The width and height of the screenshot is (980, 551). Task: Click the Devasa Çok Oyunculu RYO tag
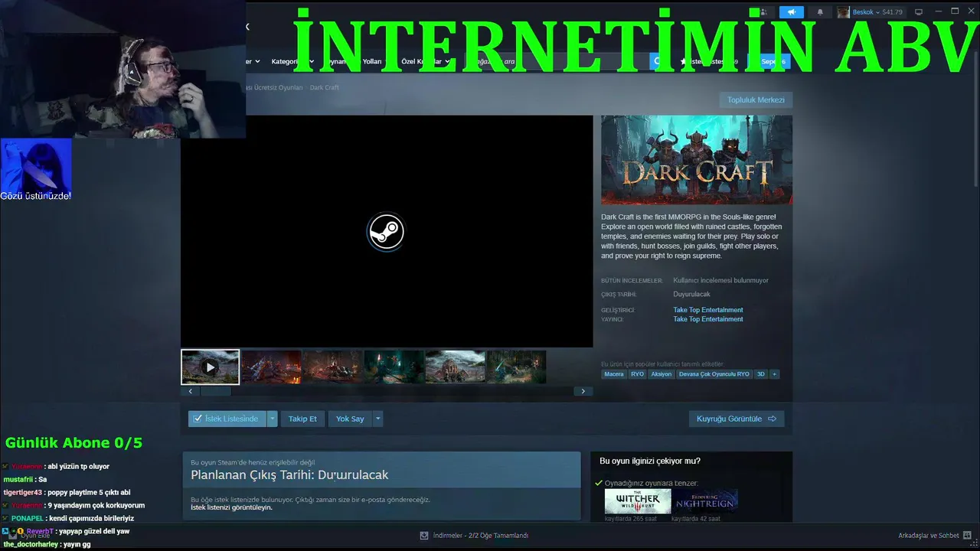click(714, 374)
